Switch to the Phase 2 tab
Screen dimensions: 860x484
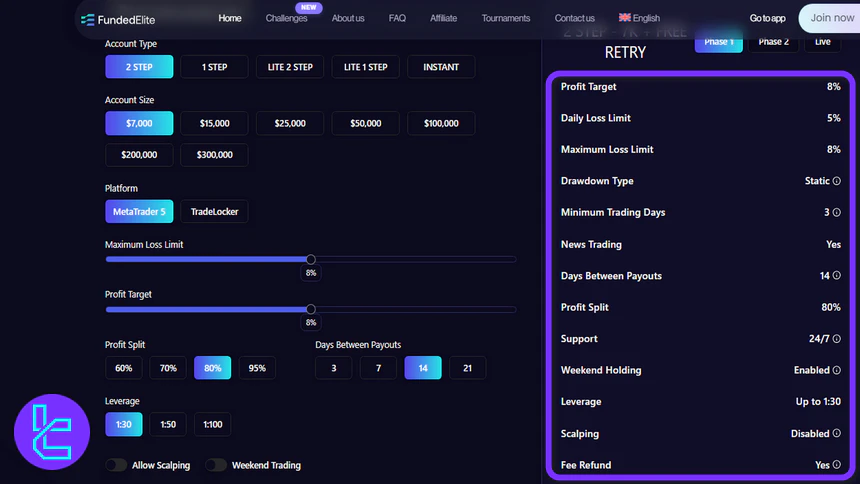773,42
